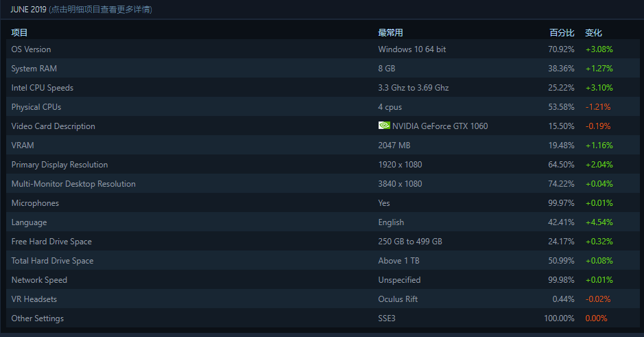Expand Intel CPU Speeds details
Screen dimensions: 644x337
pos(323,88)
